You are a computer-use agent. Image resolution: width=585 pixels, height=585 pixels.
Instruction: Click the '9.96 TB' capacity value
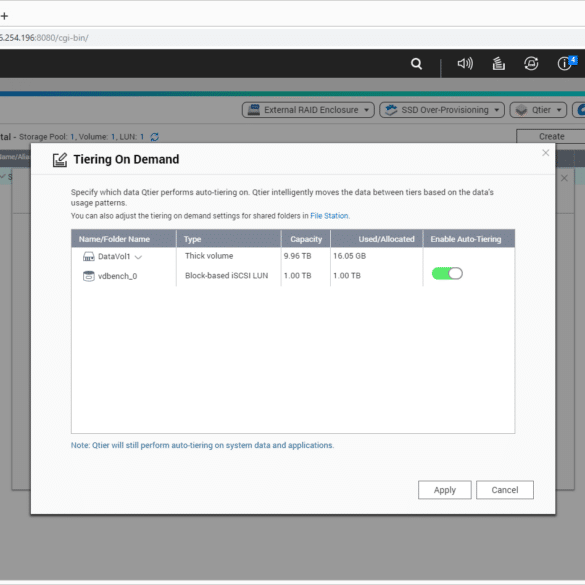(297, 256)
